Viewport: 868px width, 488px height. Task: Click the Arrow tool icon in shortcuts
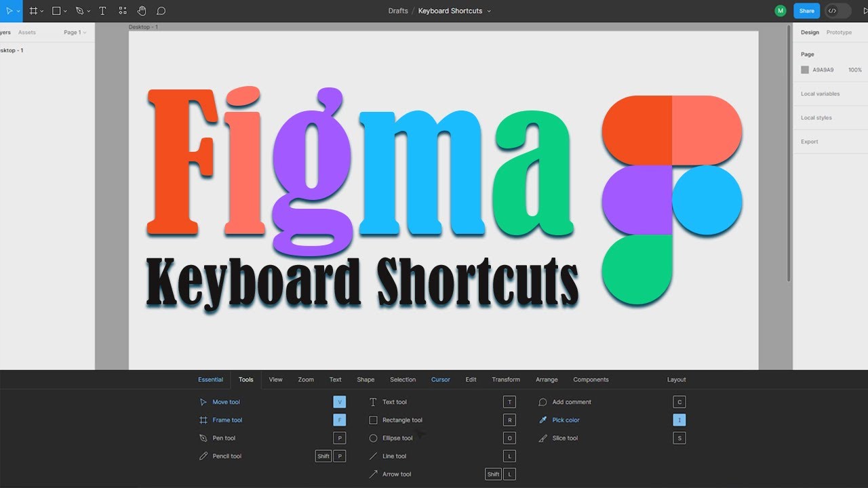(373, 474)
